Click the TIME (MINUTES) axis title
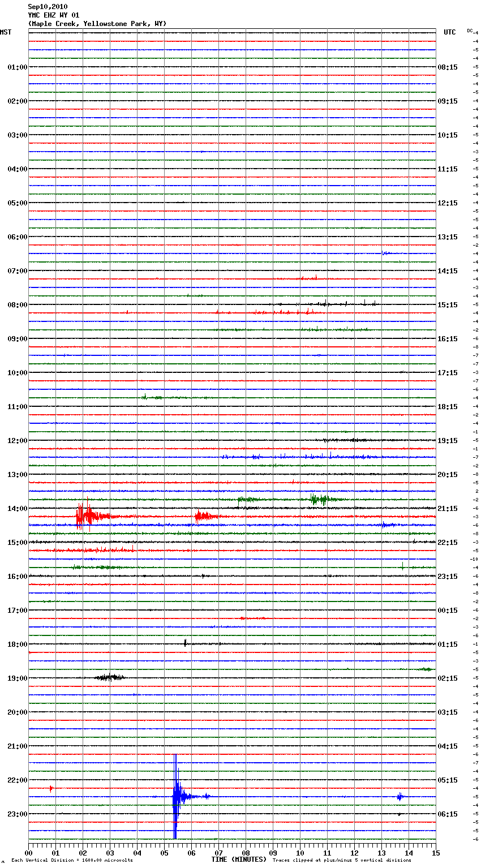481x868 pixels. (x=239, y=860)
